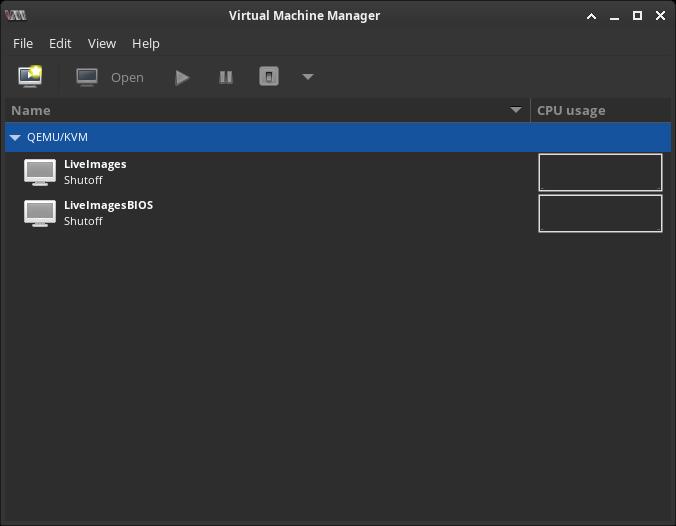676x526 pixels.
Task: Open the File menu
Action: (x=23, y=44)
